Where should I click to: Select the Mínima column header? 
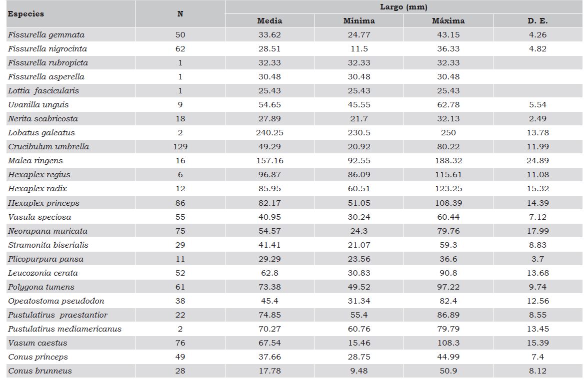coord(358,21)
